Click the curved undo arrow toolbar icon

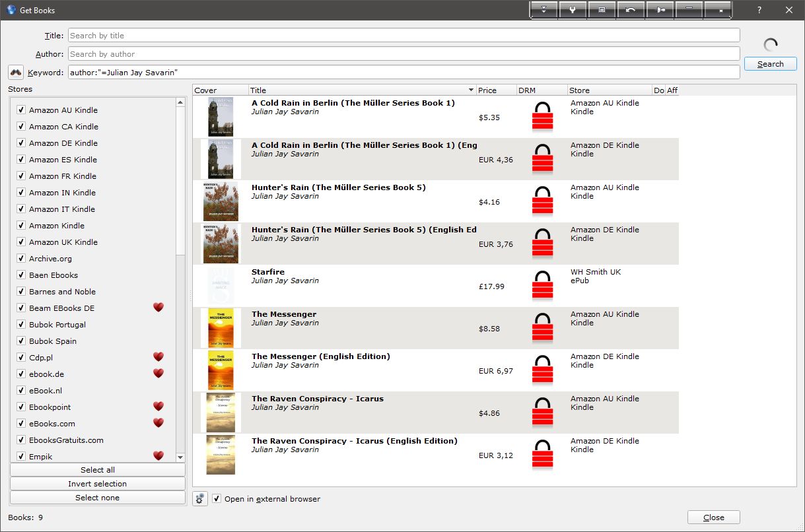pos(631,10)
